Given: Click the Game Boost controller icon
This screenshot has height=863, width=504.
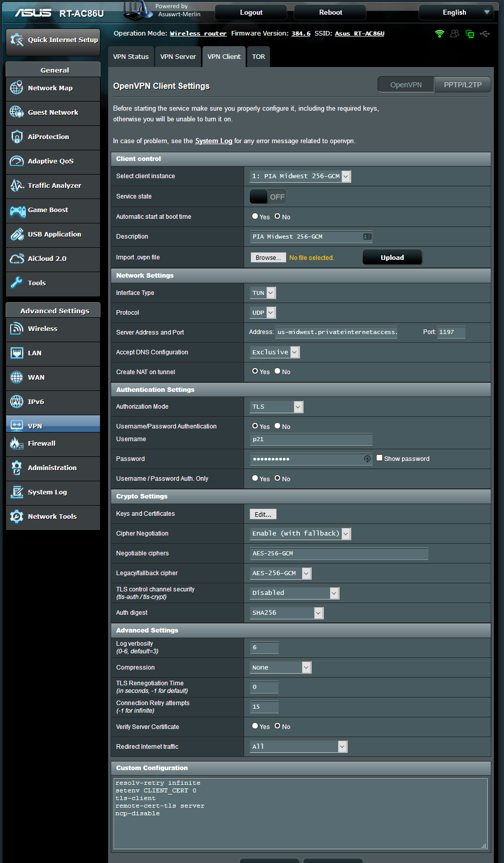Looking at the screenshot, I should (18, 210).
